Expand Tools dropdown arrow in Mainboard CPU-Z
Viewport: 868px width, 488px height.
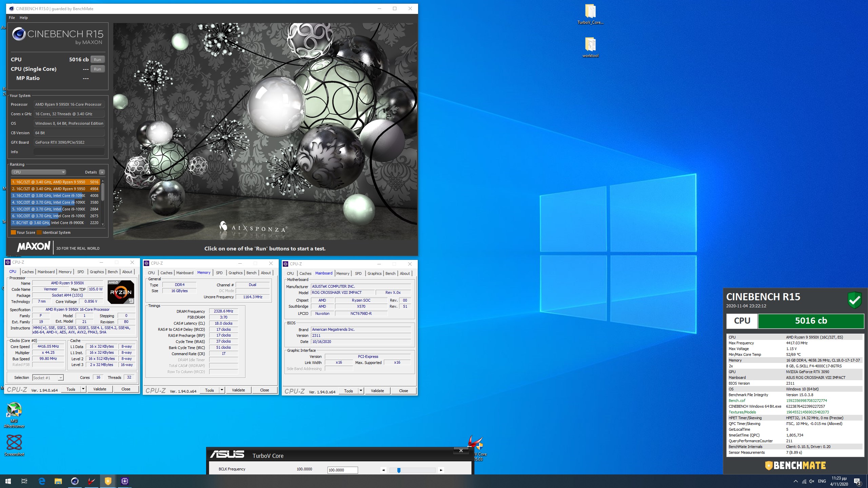361,391
